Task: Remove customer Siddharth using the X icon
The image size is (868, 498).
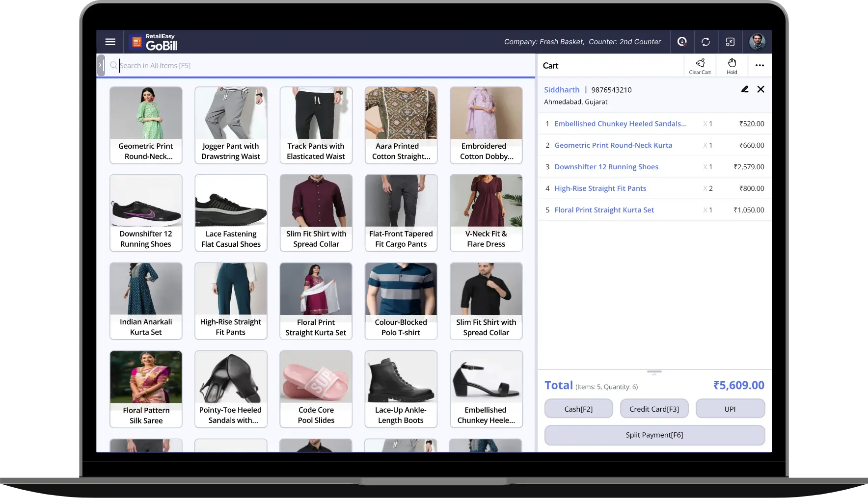Action: tap(761, 89)
